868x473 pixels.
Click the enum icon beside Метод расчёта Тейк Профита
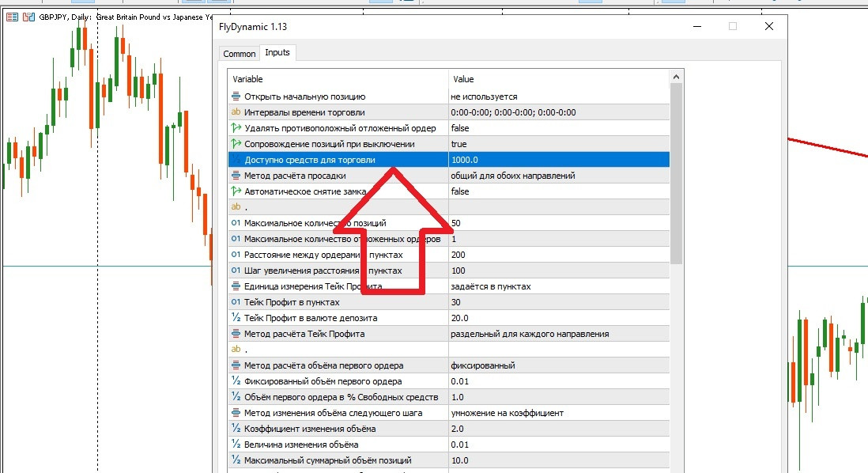click(x=236, y=334)
